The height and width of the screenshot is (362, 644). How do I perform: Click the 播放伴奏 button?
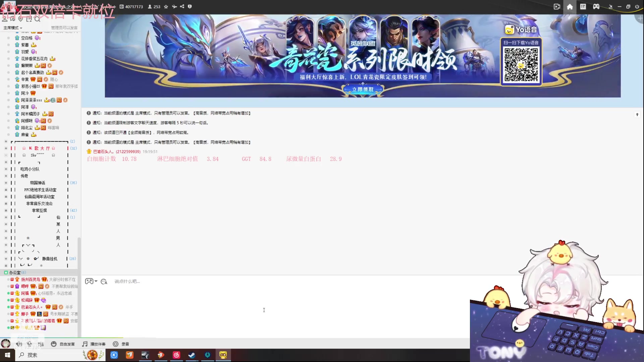coord(94,344)
